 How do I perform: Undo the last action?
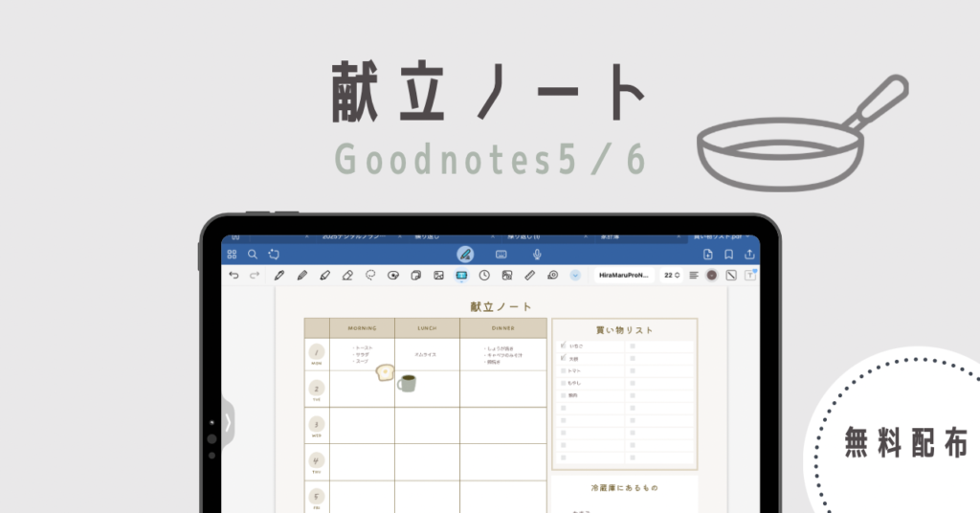[x=234, y=275]
